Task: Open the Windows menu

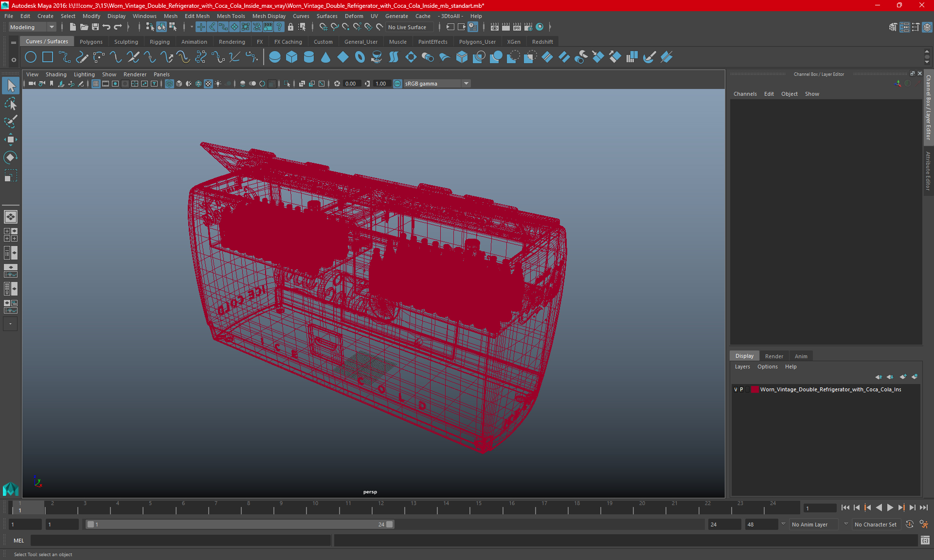Action: point(144,16)
